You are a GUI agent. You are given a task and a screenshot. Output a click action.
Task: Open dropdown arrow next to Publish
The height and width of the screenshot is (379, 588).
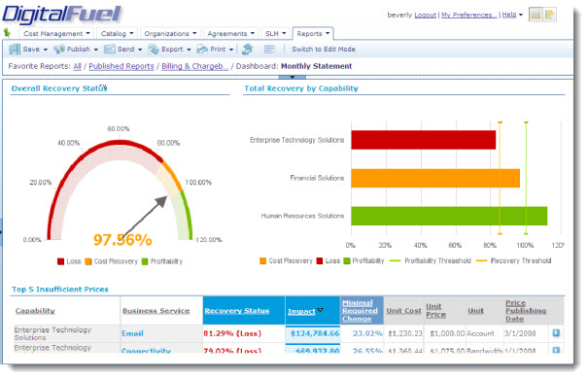95,50
